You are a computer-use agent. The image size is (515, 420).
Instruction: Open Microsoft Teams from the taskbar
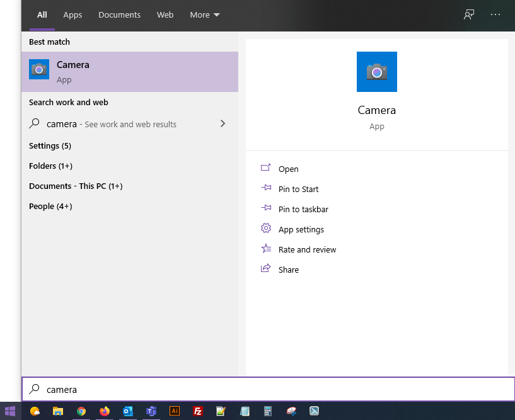[151, 411]
